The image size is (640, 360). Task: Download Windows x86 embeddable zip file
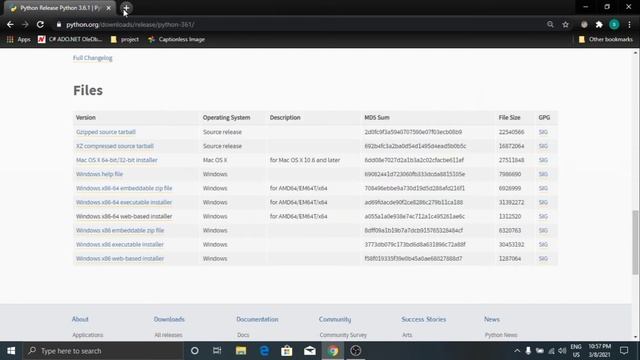pyautogui.click(x=120, y=230)
